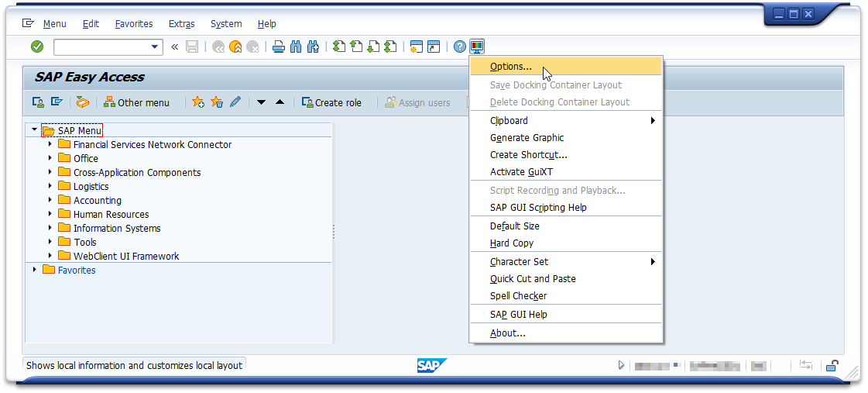Select Default Size menu entry
Screen dimensions: 868x393
[x=566, y=226]
